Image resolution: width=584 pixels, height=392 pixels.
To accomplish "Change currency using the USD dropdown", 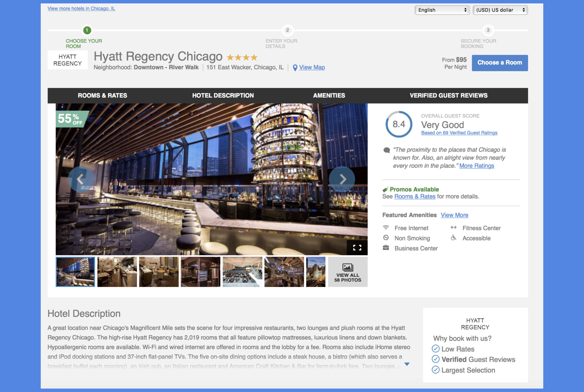I will [x=500, y=10].
